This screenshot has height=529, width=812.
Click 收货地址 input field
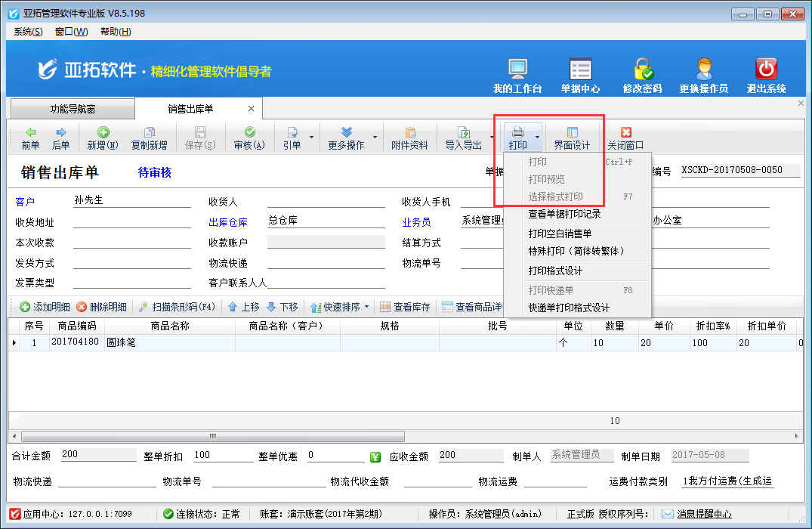pos(131,222)
